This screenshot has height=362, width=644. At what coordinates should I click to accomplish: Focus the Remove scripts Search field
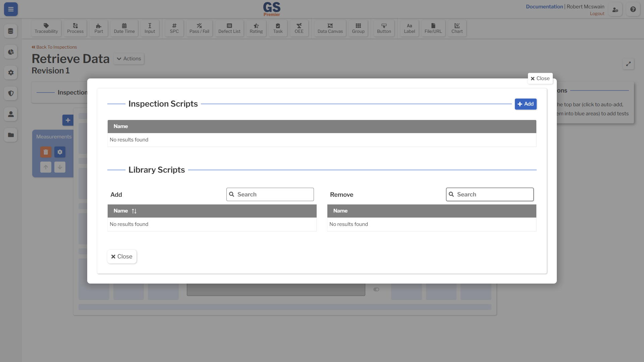click(x=490, y=194)
